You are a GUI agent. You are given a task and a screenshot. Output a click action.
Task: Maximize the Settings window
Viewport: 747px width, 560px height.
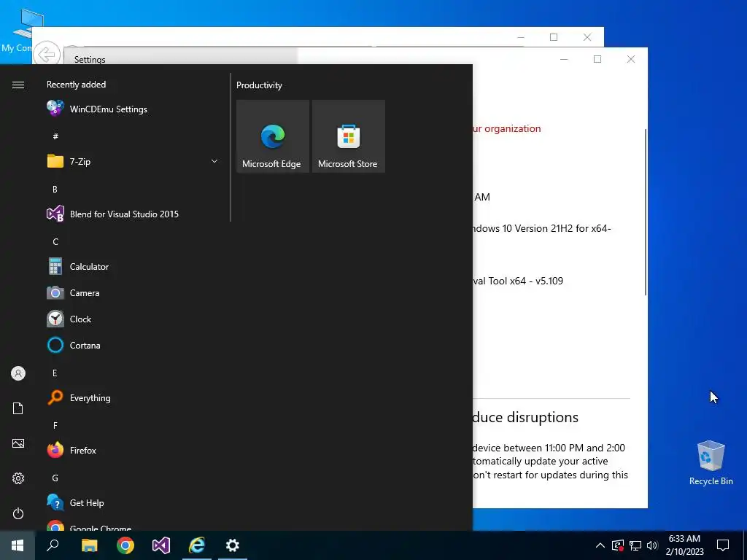click(597, 59)
